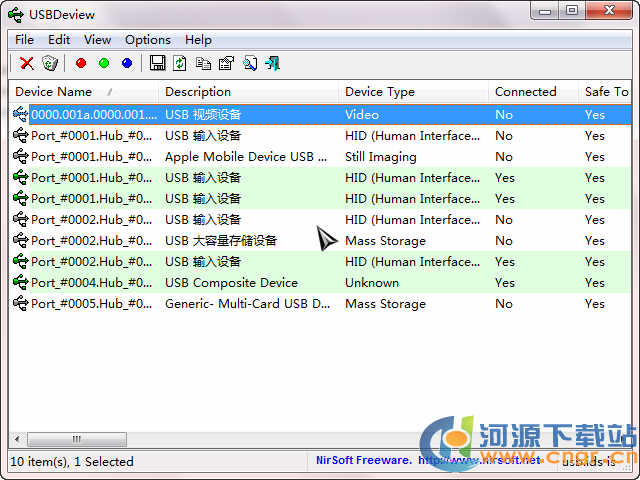This screenshot has height=480, width=640.
Task: Close the USBDeview window
Action: [609, 11]
